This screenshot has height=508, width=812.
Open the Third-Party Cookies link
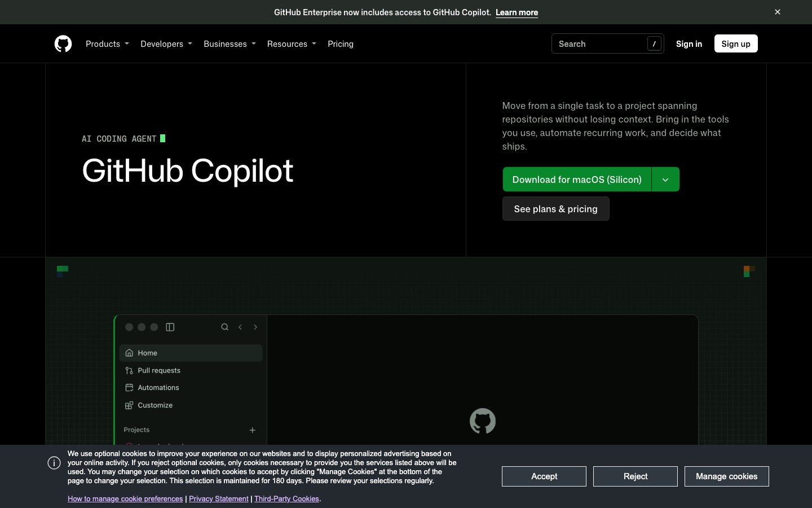tap(286, 499)
